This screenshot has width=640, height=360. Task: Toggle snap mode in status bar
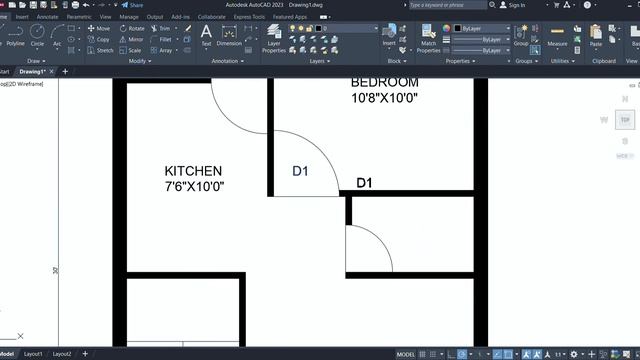433,354
